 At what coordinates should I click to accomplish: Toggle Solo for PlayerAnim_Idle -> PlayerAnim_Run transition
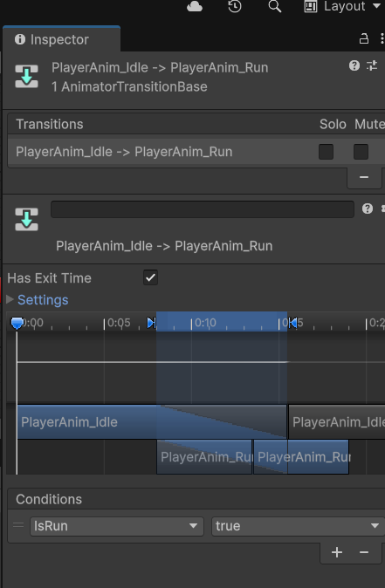[x=326, y=152]
